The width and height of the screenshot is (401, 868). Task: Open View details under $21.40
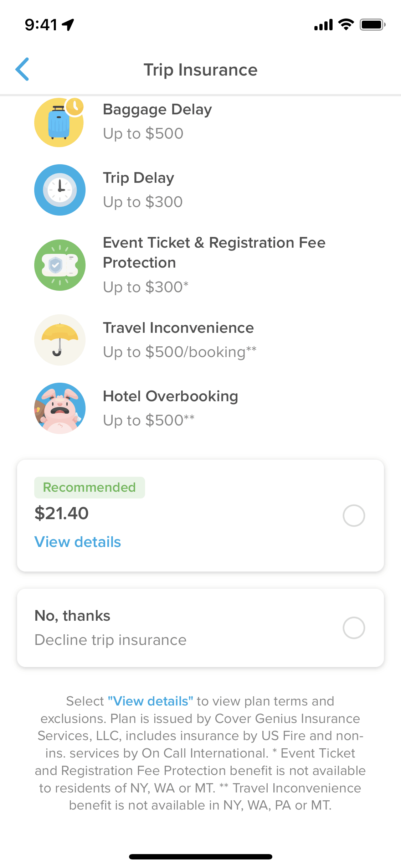pyautogui.click(x=78, y=542)
